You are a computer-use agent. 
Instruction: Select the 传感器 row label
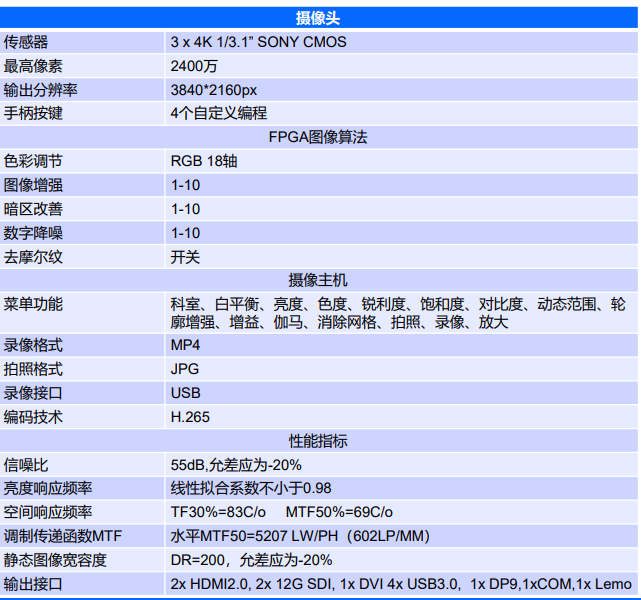26,42
